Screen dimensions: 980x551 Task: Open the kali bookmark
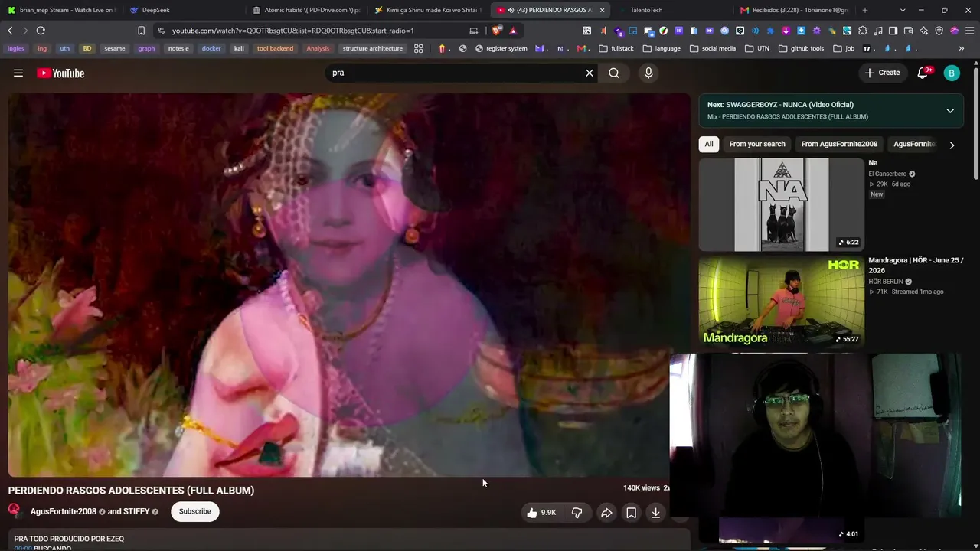click(x=239, y=48)
